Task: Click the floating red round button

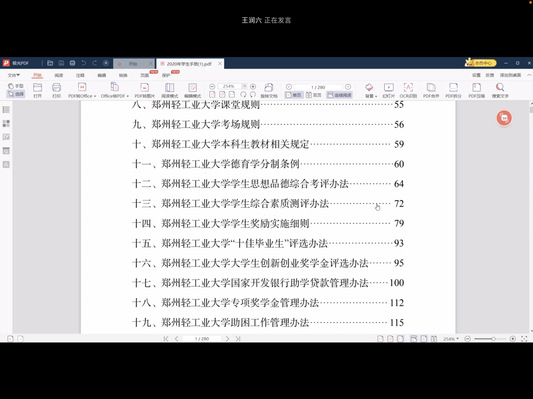Action: [504, 118]
